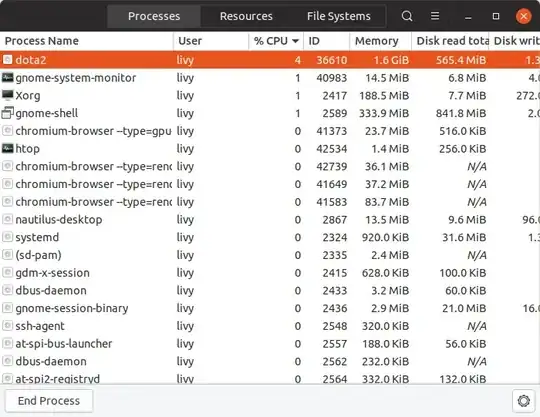The width and height of the screenshot is (540, 417).
Task: Select the at-spi2-registryd process name
Action: point(58,379)
